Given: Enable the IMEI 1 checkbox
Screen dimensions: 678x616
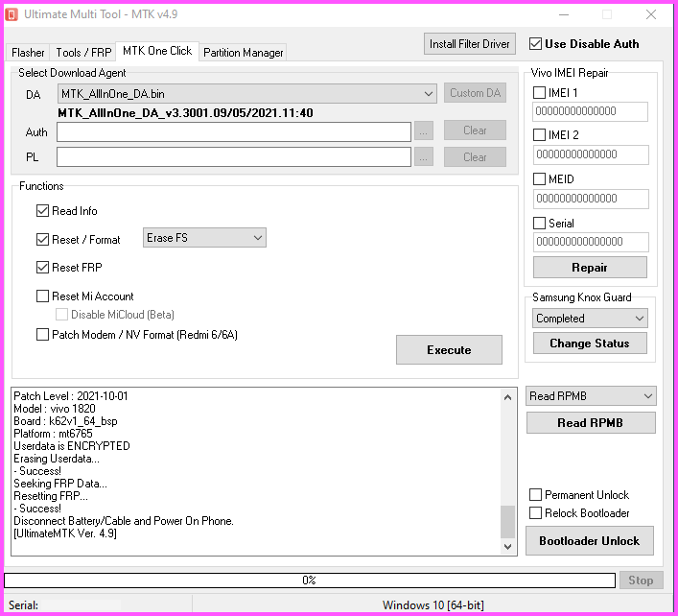Looking at the screenshot, I should (539, 92).
